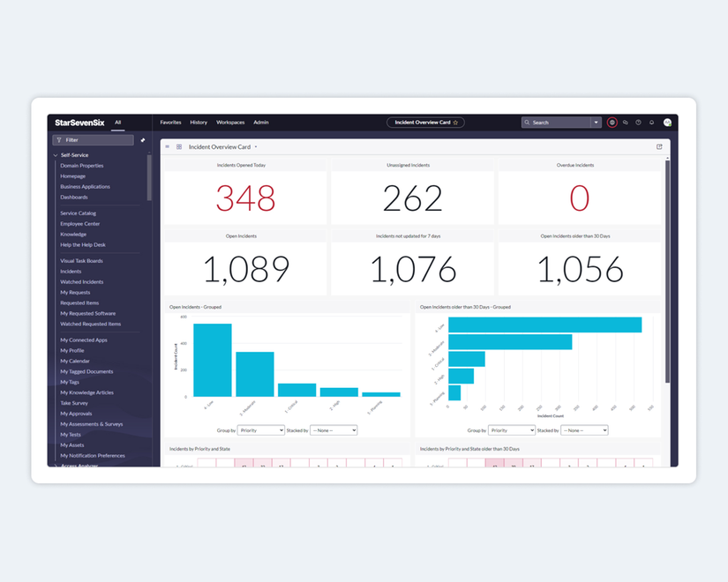Click the pin icon beside the Filter field
728x582 pixels.
(x=141, y=139)
